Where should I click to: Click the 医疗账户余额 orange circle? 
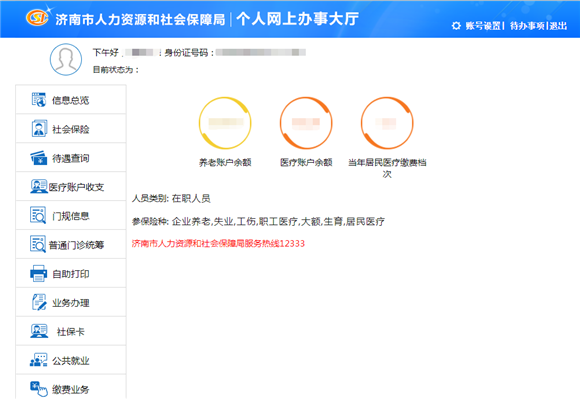[x=306, y=123]
